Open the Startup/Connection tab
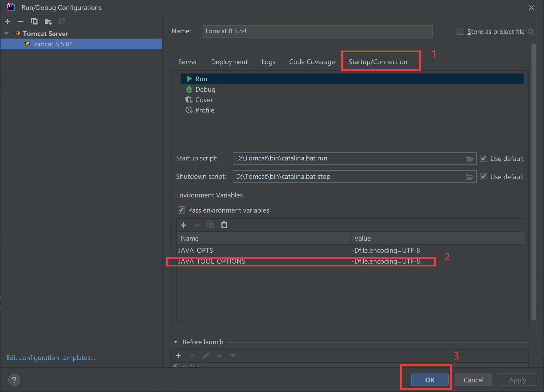 [x=378, y=62]
